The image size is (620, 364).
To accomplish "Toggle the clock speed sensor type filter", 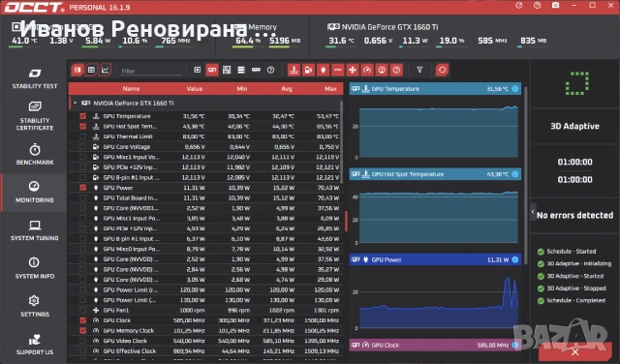I will (367, 70).
